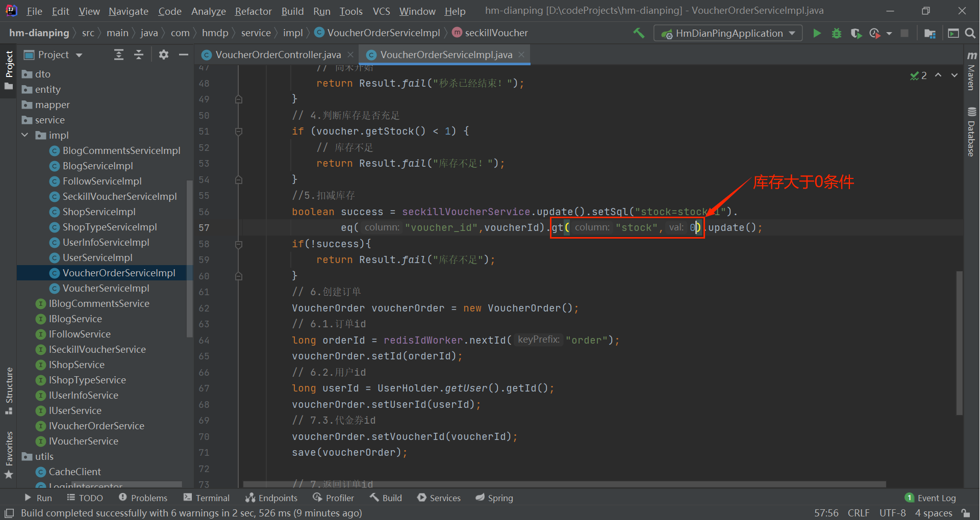Click the fold-end marker at line 60
980x520 pixels.
click(x=239, y=276)
